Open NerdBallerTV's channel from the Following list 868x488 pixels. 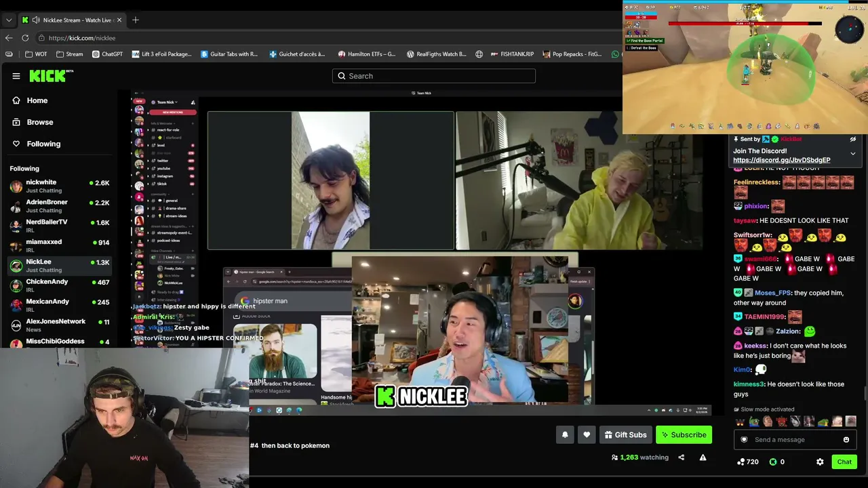60,226
